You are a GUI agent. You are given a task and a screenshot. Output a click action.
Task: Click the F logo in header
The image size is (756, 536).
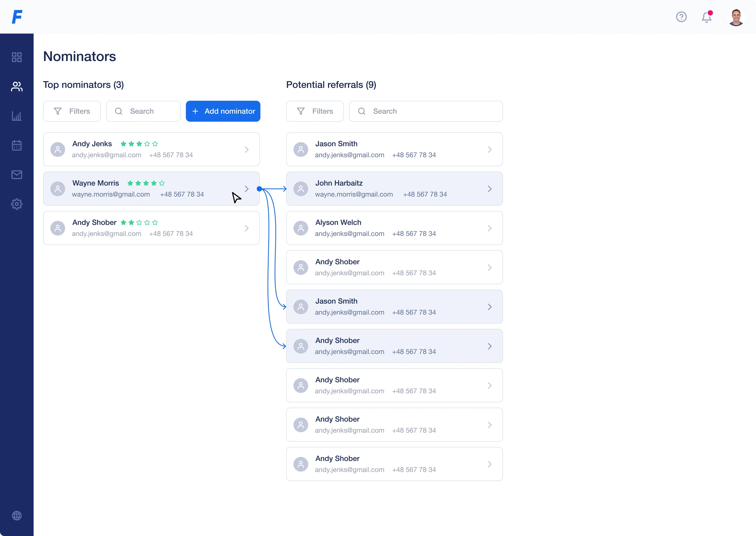tap(17, 17)
